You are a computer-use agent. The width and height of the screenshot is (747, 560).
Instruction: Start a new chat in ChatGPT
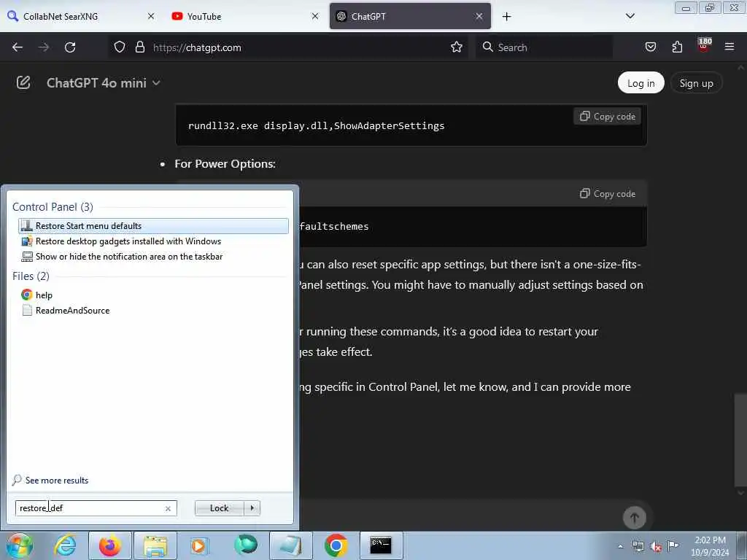[x=23, y=82]
